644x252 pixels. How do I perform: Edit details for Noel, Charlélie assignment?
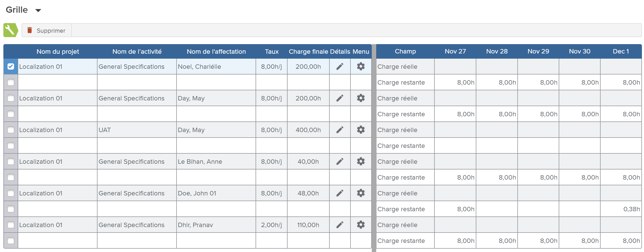[340, 67]
